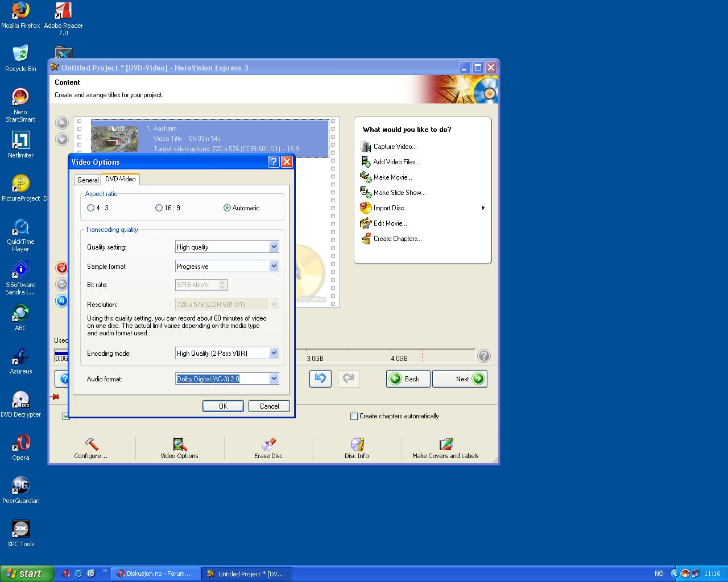Click the Make Movie icon
Viewport: 728px width, 582px height.
click(x=366, y=177)
